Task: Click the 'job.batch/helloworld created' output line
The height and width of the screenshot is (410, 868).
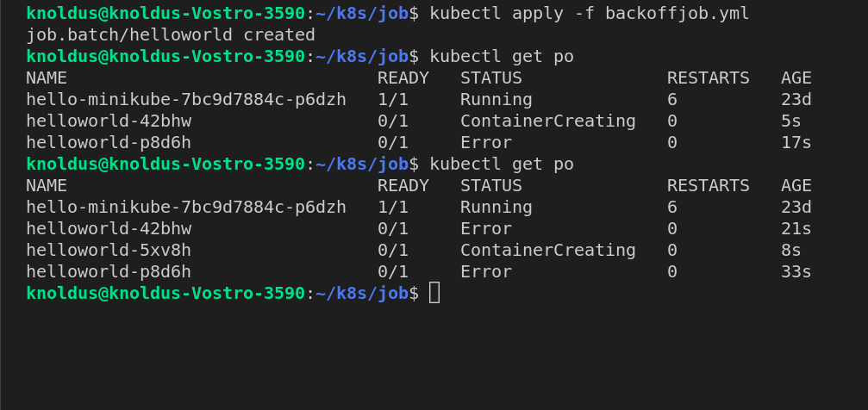Action: point(171,34)
